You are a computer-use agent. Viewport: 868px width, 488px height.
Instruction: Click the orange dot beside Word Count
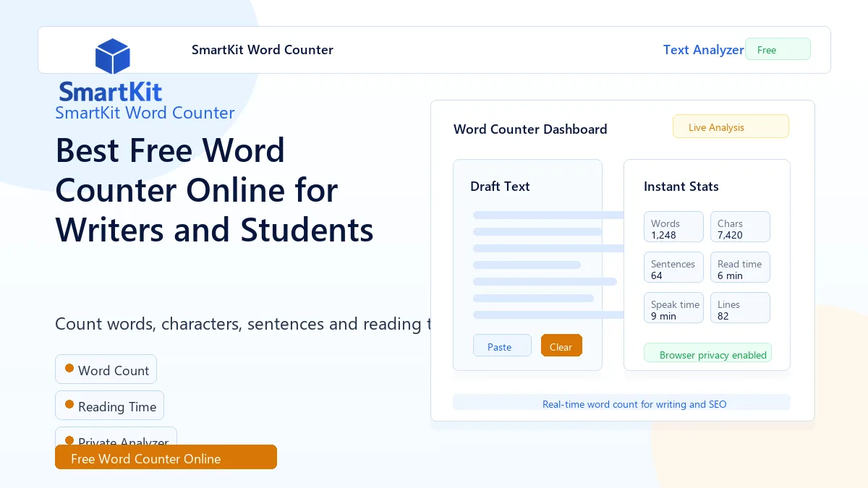point(69,368)
